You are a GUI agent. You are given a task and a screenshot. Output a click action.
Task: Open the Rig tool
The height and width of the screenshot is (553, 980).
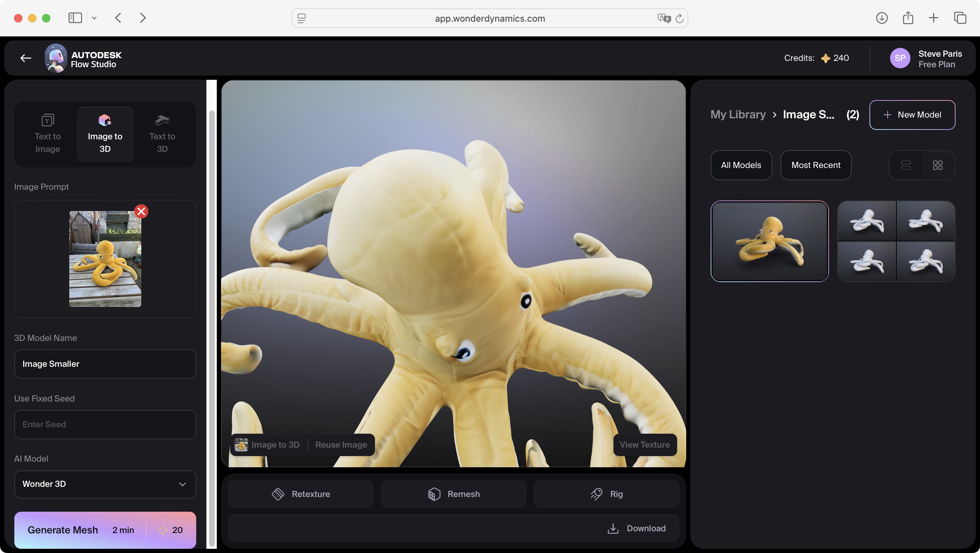click(x=606, y=493)
